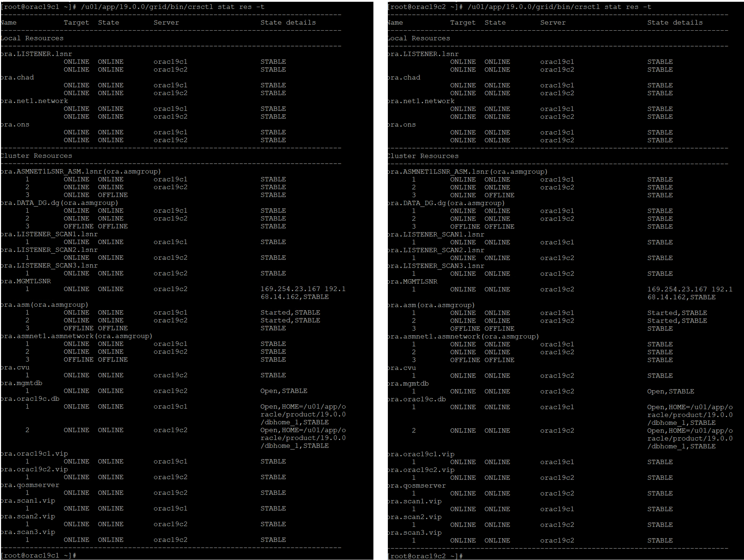The height and width of the screenshot is (560, 744).
Task: Click 'State details' header in left terminal
Action: (x=288, y=23)
